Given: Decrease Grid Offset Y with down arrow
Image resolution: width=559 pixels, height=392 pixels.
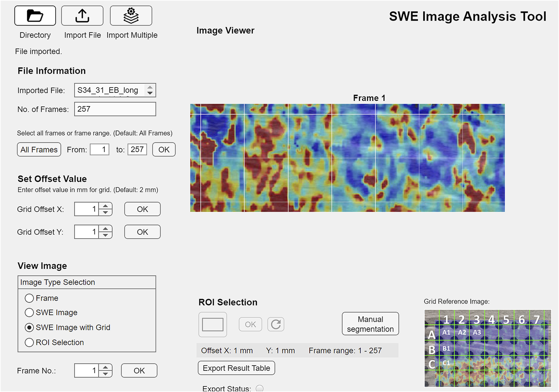Looking at the screenshot, I should (x=106, y=235).
